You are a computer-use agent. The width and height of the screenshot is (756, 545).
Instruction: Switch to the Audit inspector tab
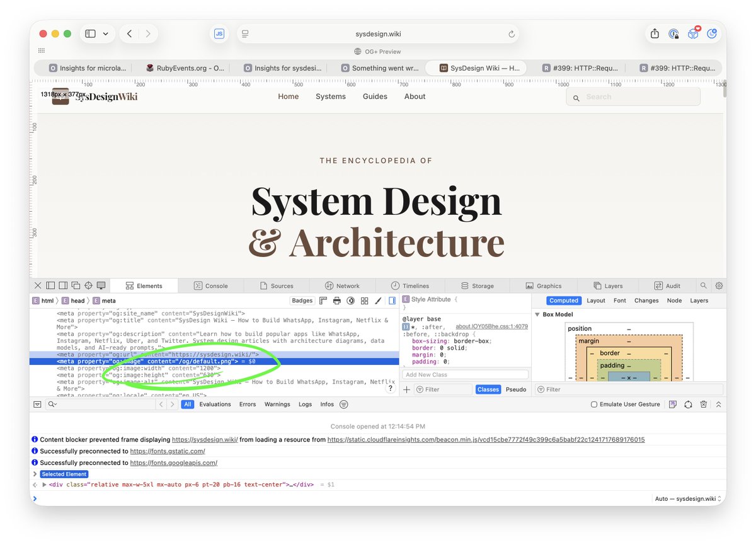coord(667,285)
